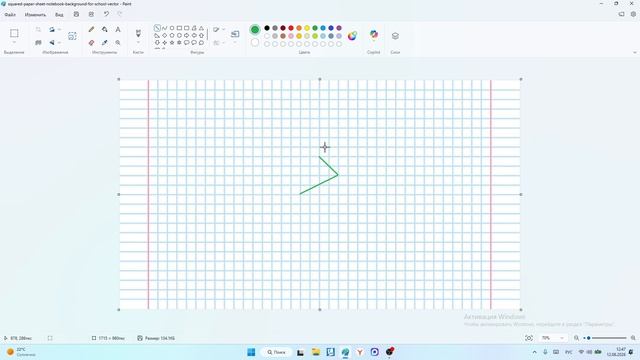The image size is (640, 360).
Task: Click the Crop image icon
Action: click(x=38, y=29)
